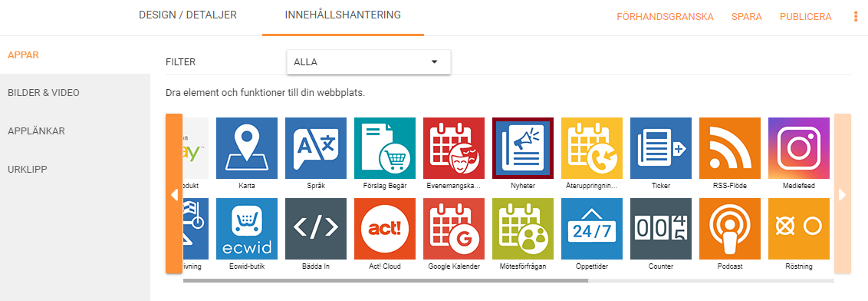Open the BILDER & VIDEO section

tap(44, 93)
